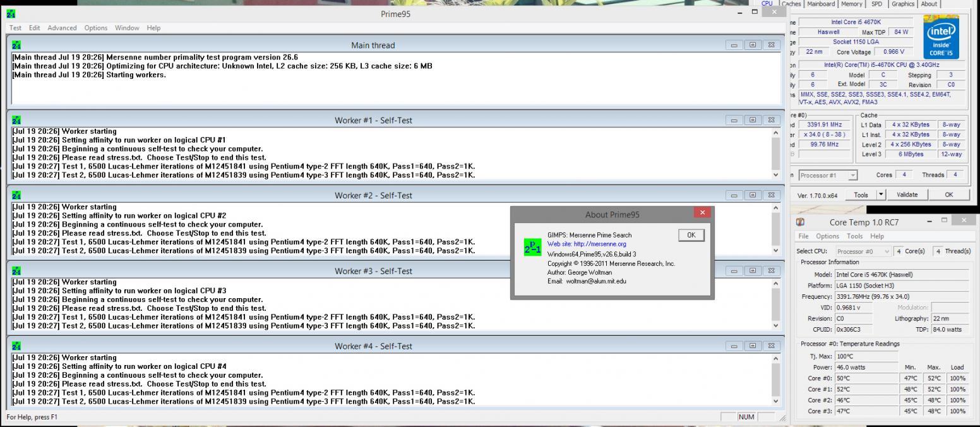Image resolution: width=980 pixels, height=427 pixels.
Task: Switch to Mainboard tab in CPU-Z
Action: pos(821,4)
